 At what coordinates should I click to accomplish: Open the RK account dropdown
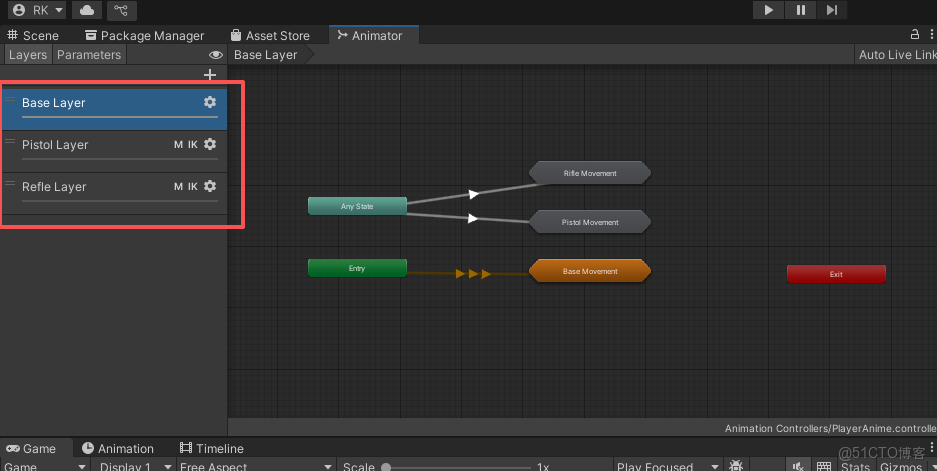click(x=37, y=10)
